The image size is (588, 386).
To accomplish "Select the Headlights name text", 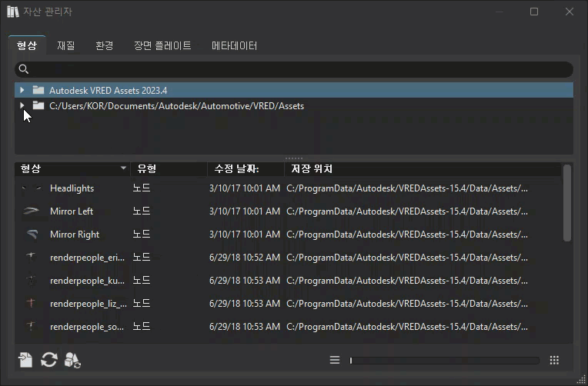I will point(72,188).
